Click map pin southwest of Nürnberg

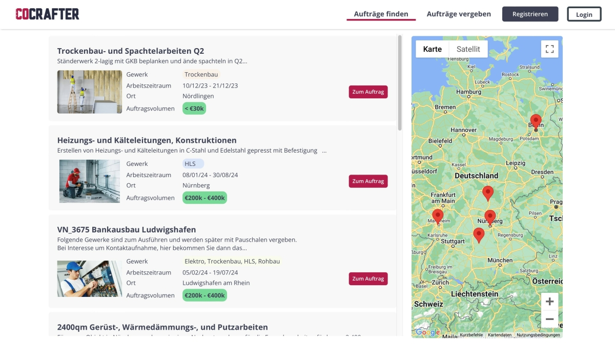pos(479,235)
